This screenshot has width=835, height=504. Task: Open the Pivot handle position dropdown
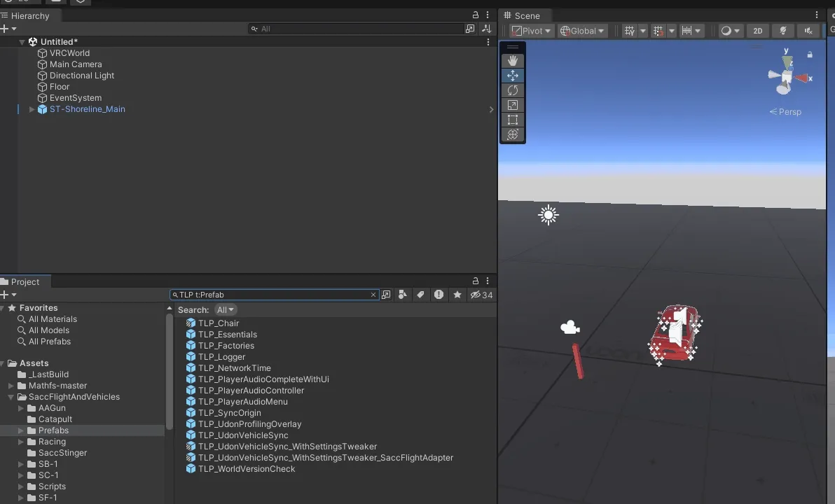[x=532, y=31]
